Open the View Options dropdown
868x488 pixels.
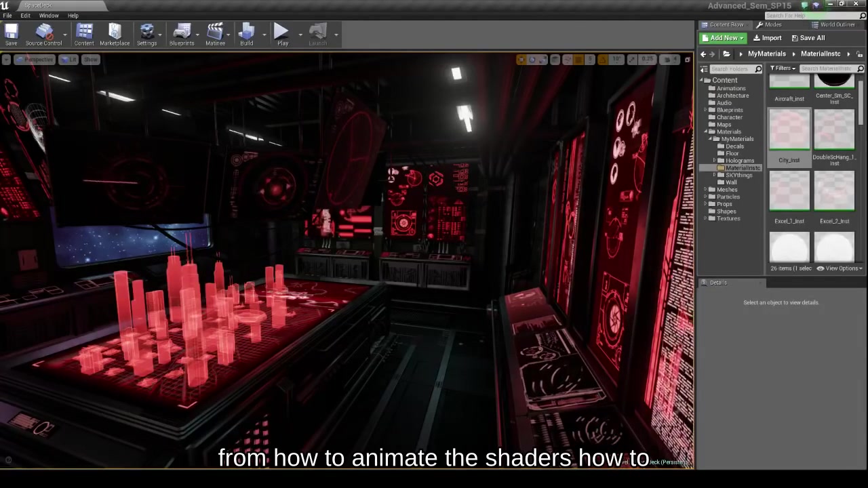click(x=840, y=268)
